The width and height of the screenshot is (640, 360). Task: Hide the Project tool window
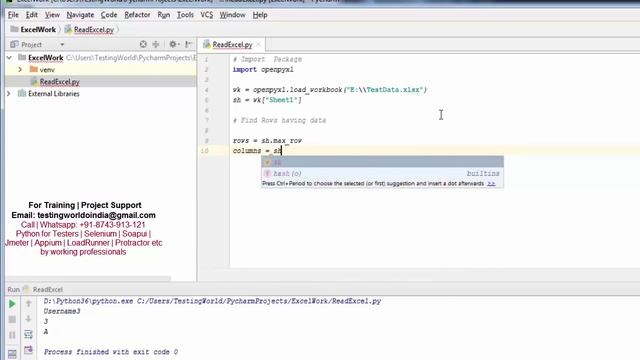coord(188,44)
